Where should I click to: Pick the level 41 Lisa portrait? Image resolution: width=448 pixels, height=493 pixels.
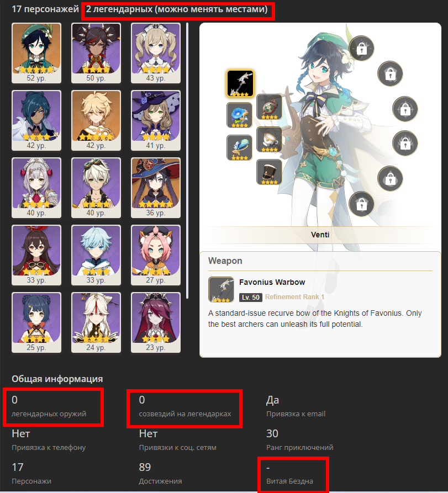(156, 120)
